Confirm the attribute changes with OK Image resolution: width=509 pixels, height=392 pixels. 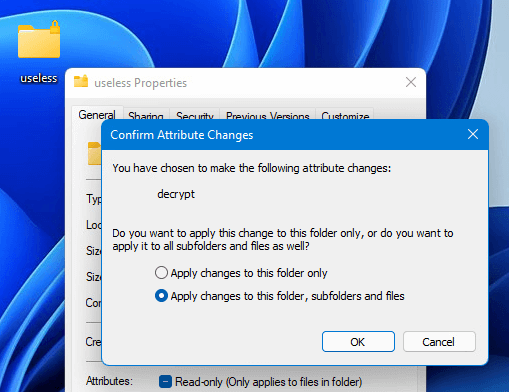click(358, 342)
